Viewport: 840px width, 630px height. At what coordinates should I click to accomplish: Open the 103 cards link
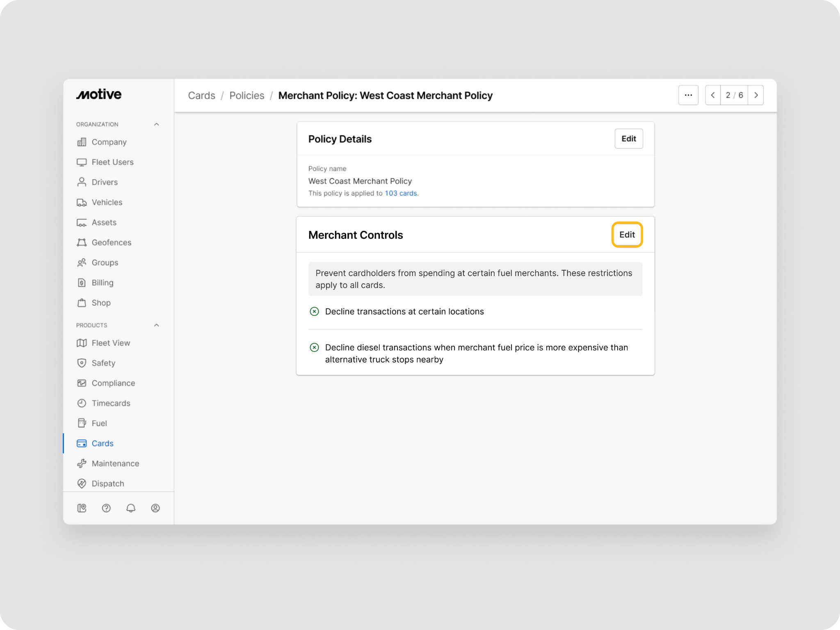point(401,193)
